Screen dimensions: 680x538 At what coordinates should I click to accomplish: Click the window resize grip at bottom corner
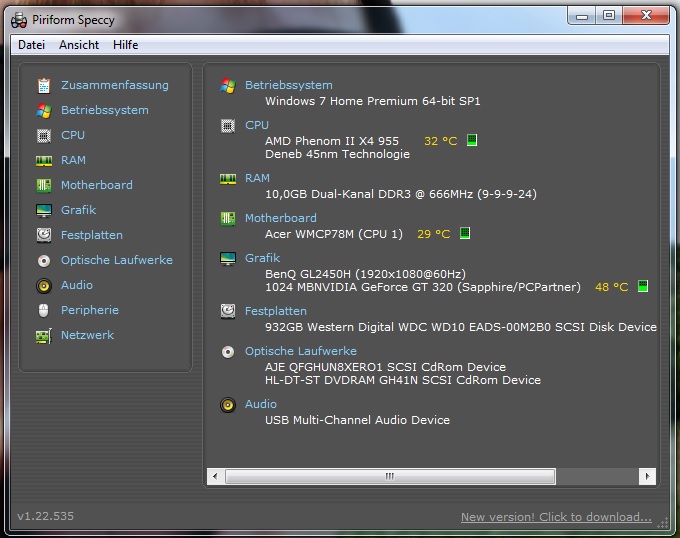pos(662,523)
